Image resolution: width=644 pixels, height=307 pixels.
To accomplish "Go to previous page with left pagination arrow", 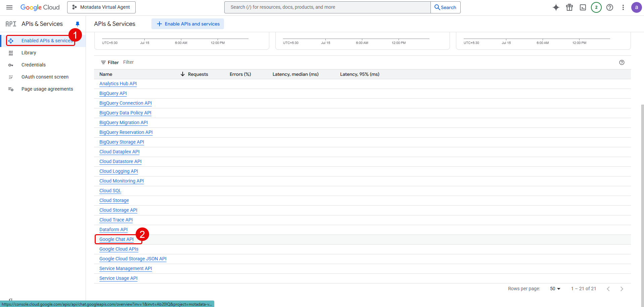I will 608,289.
